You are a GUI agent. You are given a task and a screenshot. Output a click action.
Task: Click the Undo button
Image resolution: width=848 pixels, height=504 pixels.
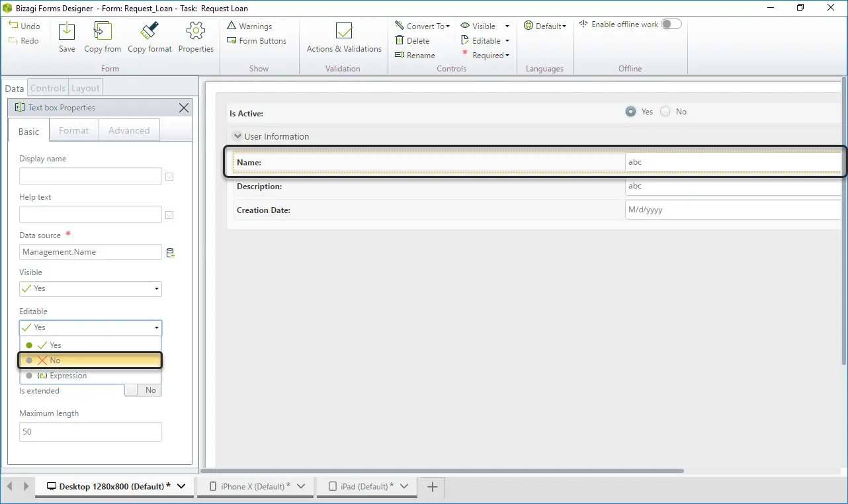(x=24, y=26)
